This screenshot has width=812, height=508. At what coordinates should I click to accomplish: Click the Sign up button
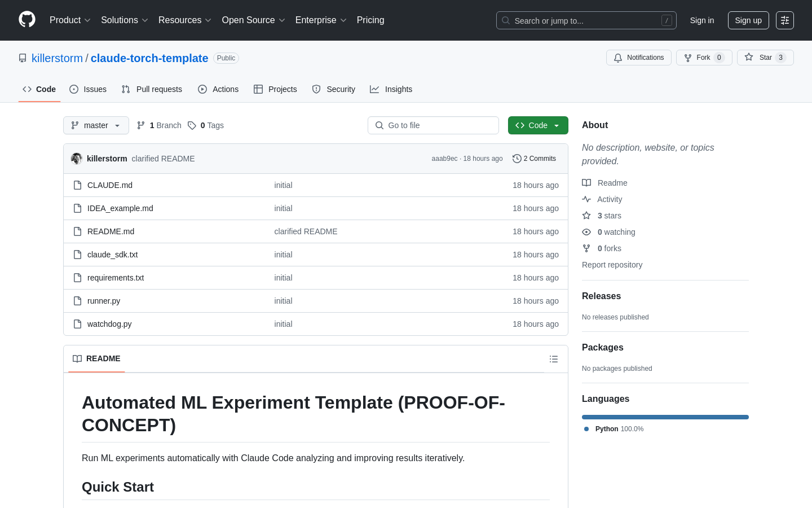pos(748,20)
